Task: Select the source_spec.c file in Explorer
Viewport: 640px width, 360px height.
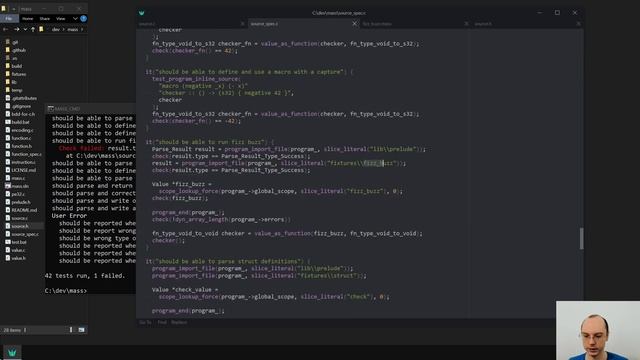Action: pos(25,234)
